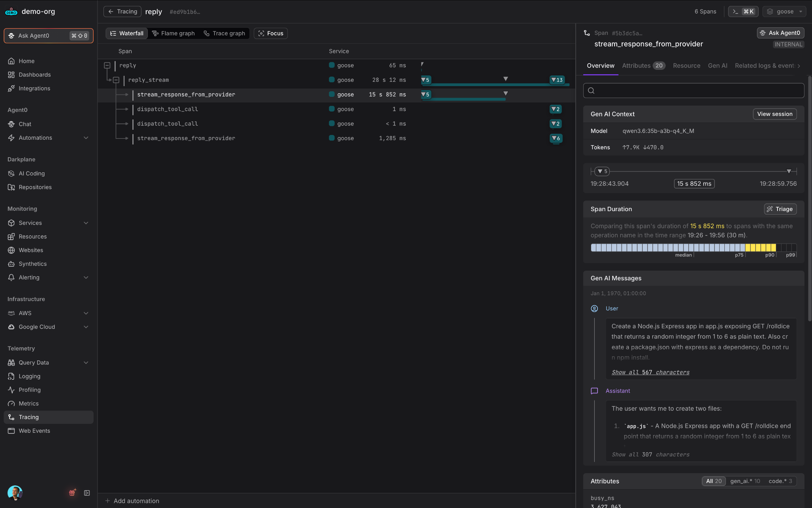Screen dimensions: 812x508
Task: Open the Related logs & events tab
Action: 764,66
